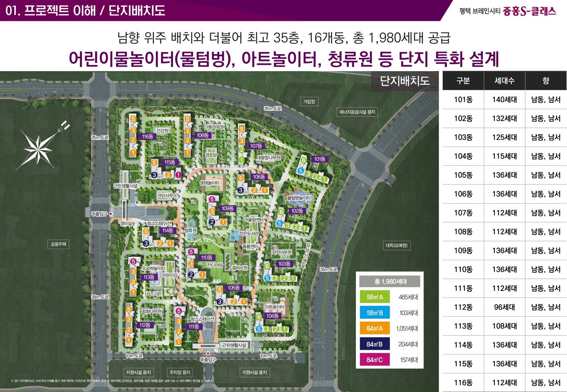Click the 잔디마당 label
Image resolution: width=567 pixels, height=392 pixels.
[x=215, y=265]
